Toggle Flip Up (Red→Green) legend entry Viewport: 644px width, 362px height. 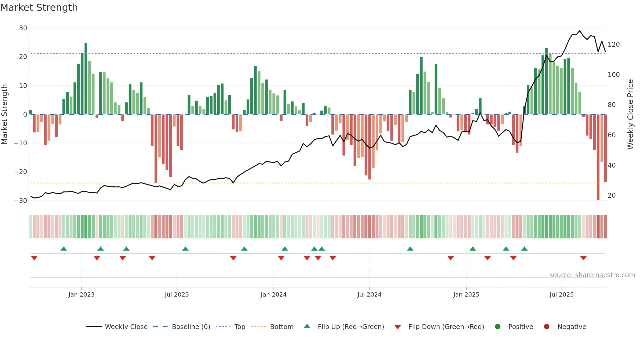(x=344, y=327)
